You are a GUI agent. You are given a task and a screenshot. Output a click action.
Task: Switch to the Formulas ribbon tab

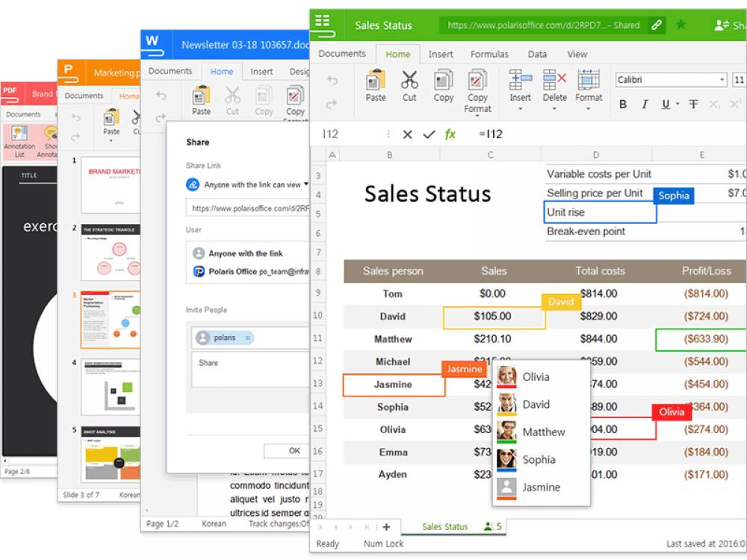489,54
